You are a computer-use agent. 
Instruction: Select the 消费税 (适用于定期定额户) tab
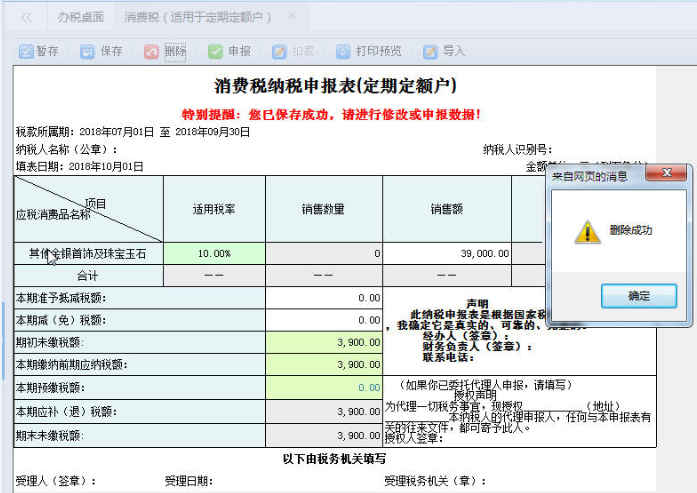pyautogui.click(x=198, y=17)
